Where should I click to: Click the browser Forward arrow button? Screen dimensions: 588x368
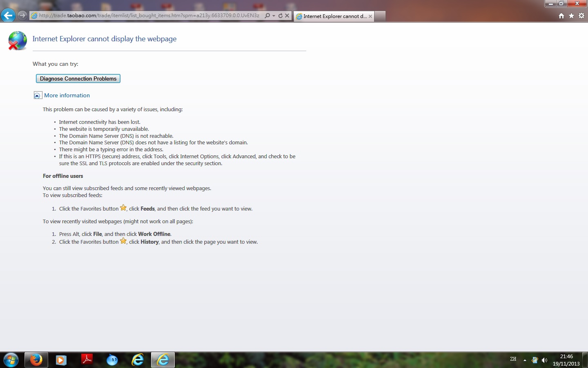[x=22, y=16]
